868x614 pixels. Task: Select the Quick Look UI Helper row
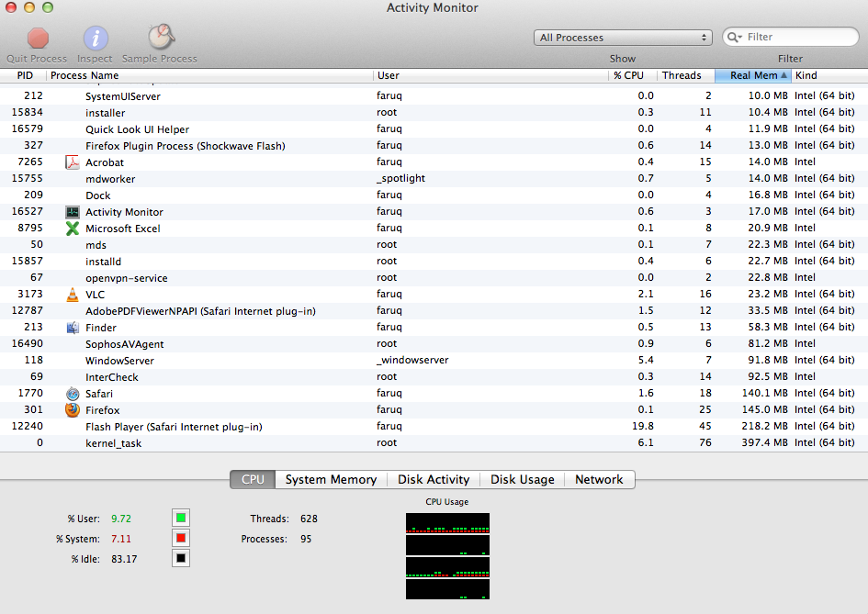(x=434, y=128)
